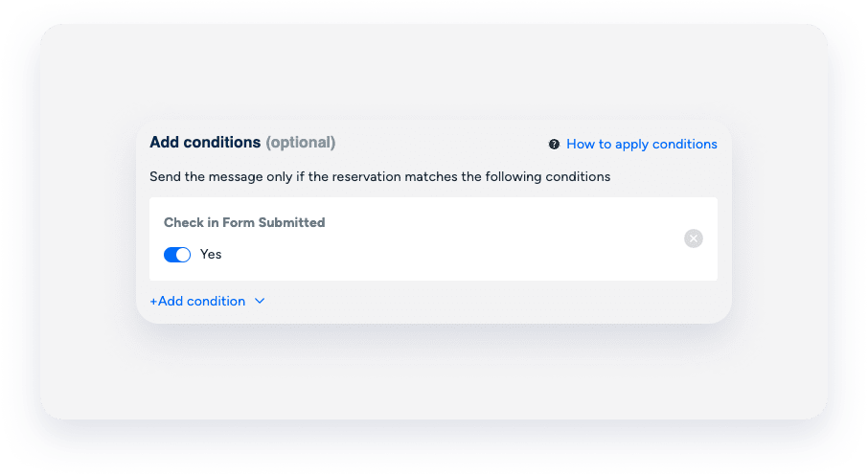868x476 pixels.
Task: Click the description text about matching reservation conditions
Action: (379, 176)
